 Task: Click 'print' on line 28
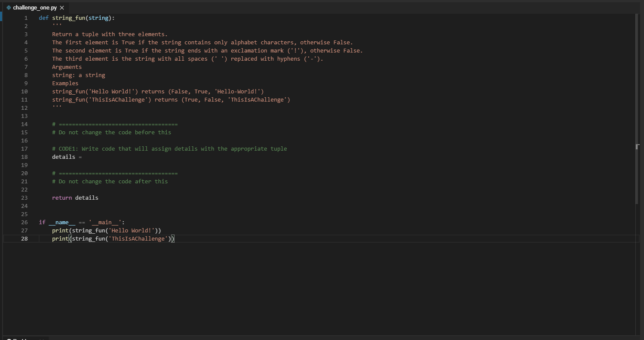click(x=60, y=239)
